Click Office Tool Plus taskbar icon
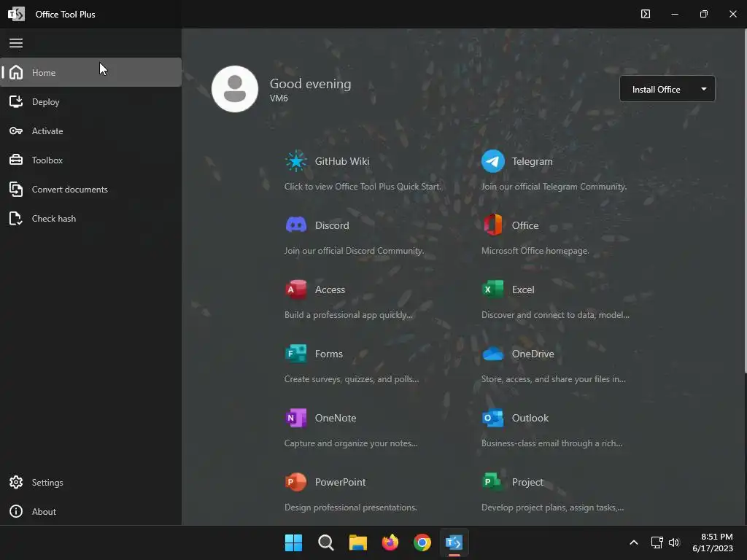This screenshot has width=747, height=560. (x=454, y=542)
